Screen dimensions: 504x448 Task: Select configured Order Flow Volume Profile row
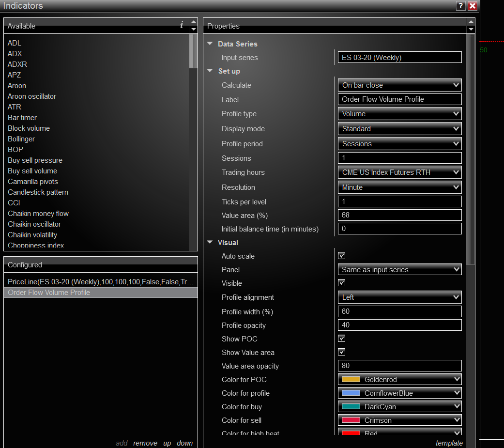click(101, 293)
